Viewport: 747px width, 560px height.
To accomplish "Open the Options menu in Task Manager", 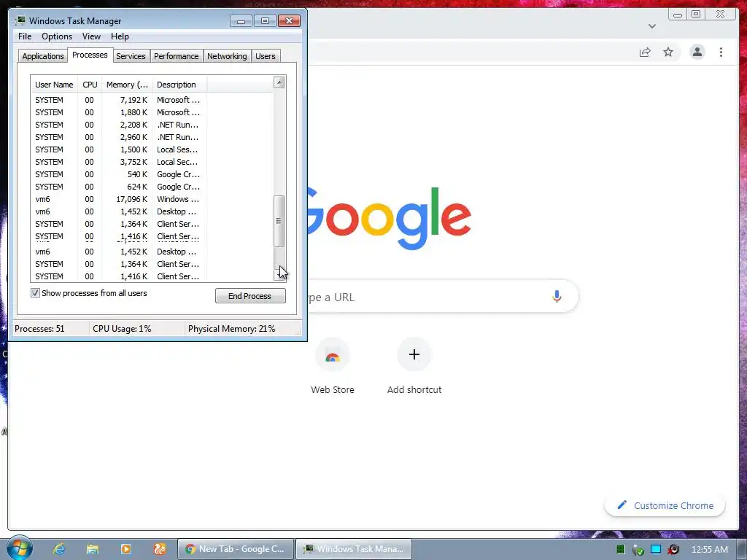I will point(57,36).
